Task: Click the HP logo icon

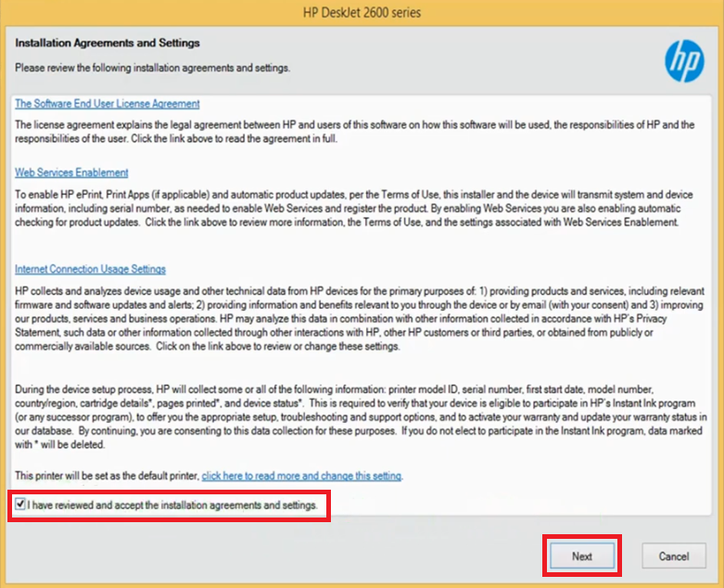Action: click(684, 60)
